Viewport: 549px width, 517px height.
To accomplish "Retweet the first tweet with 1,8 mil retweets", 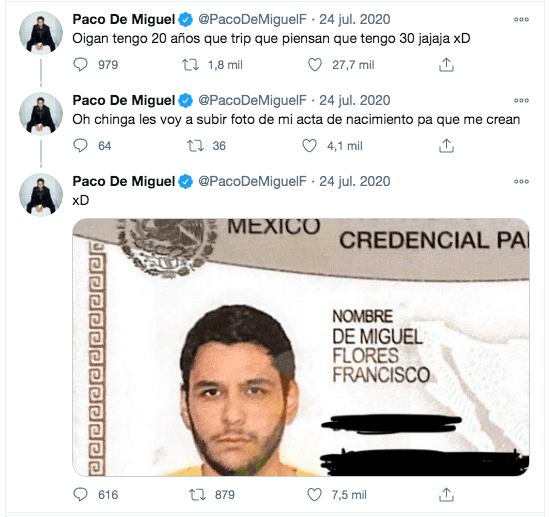I will 190,65.
